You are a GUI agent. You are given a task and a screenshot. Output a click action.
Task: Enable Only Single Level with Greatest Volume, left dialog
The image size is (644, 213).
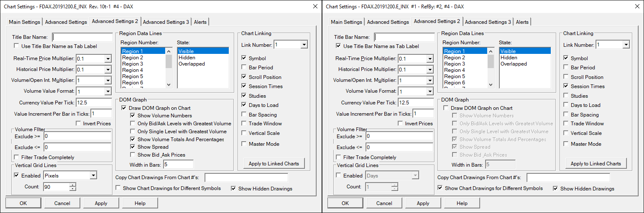pos(133,132)
